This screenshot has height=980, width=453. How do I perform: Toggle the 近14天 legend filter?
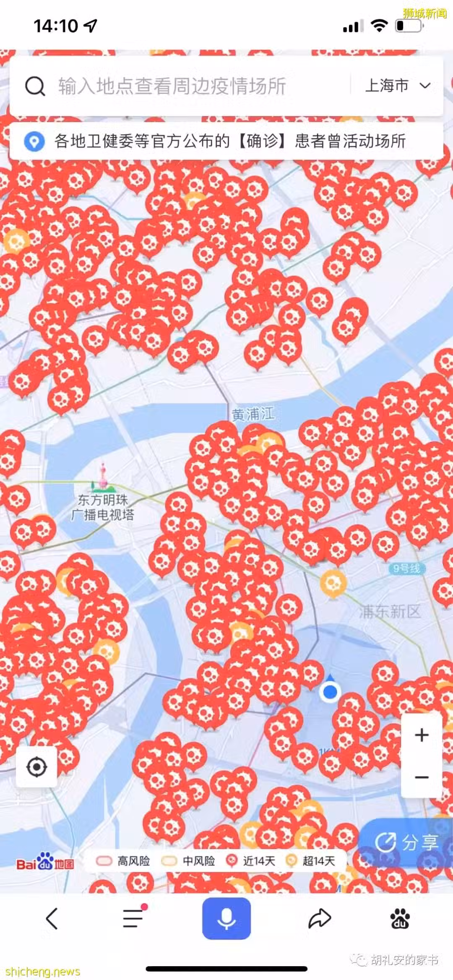(x=250, y=861)
